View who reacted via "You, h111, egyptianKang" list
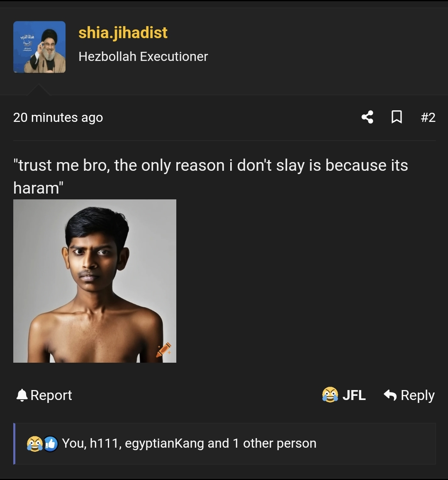 pos(134,444)
